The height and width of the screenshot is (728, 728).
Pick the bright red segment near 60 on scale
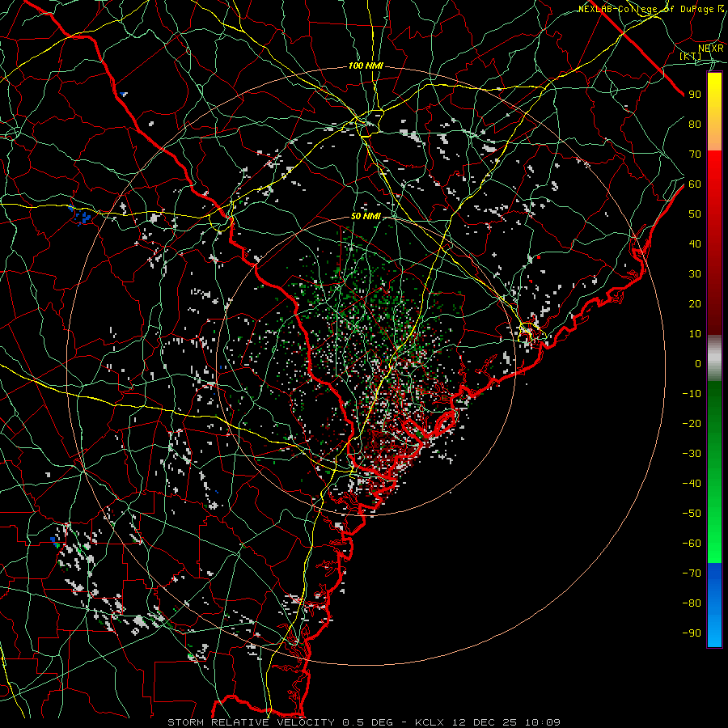pos(714,176)
